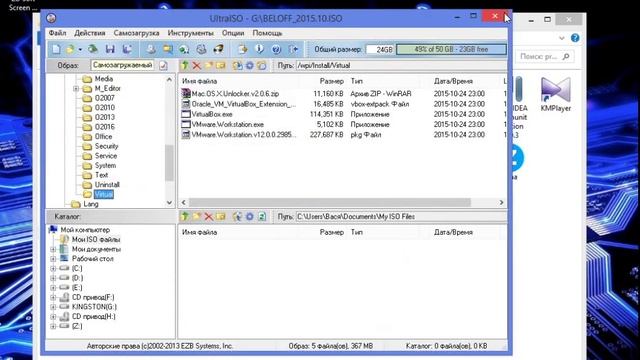Click the Help question mark toolbar icon

coord(276,49)
